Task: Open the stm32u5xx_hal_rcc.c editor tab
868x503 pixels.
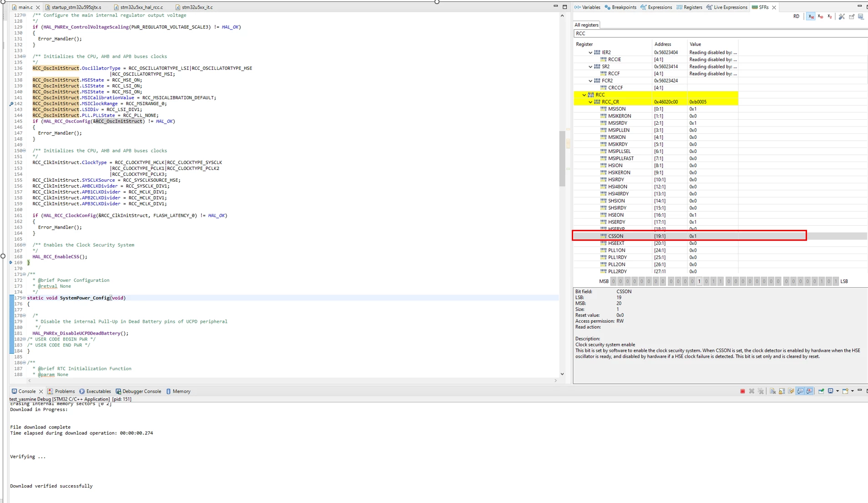Action: [138, 7]
